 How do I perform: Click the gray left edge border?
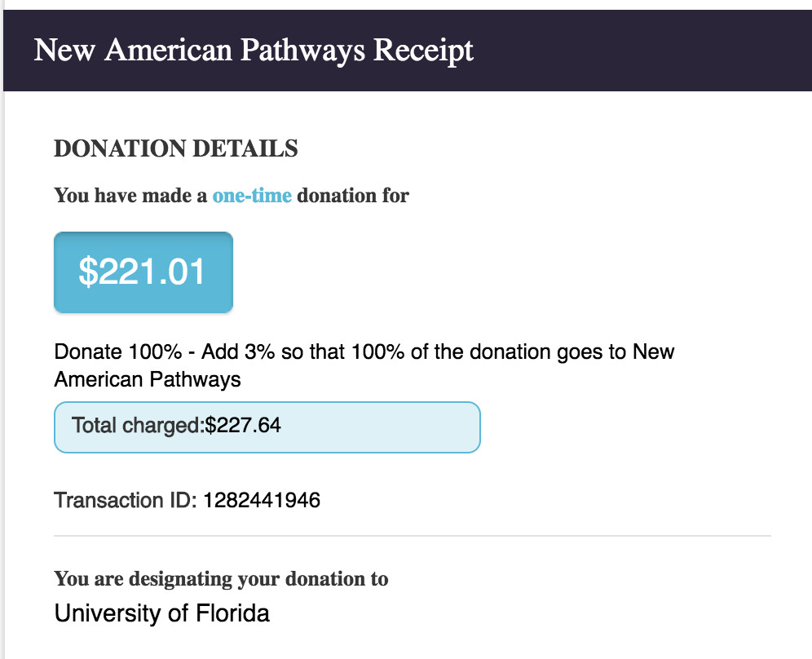pos(2,367)
